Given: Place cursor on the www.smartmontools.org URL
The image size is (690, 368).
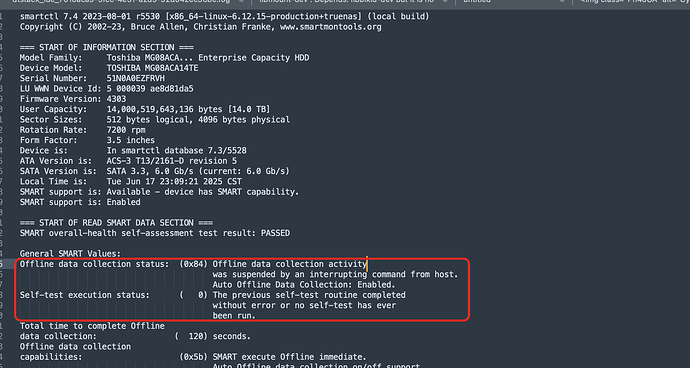Looking at the screenshot, I should pos(330,27).
